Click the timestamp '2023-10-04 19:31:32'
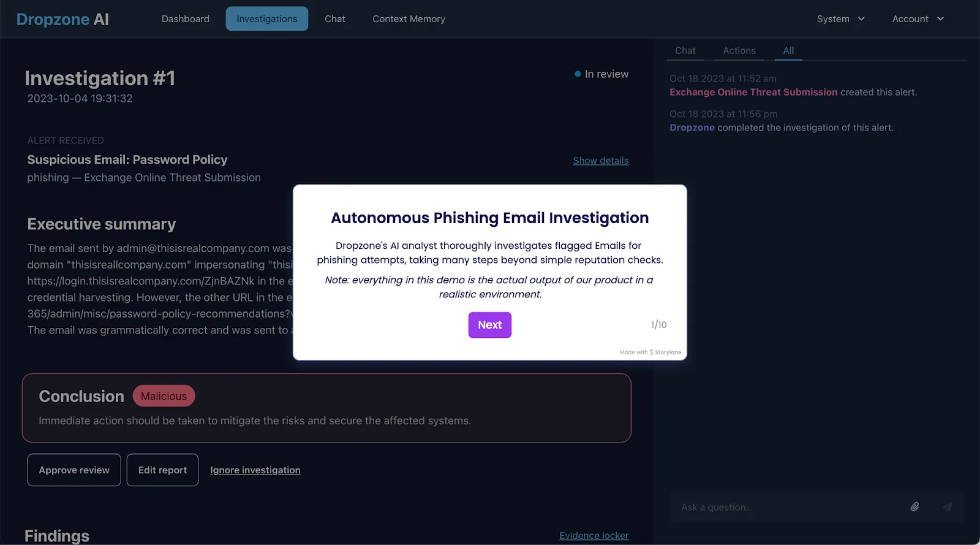Image resolution: width=980 pixels, height=545 pixels. (80, 99)
